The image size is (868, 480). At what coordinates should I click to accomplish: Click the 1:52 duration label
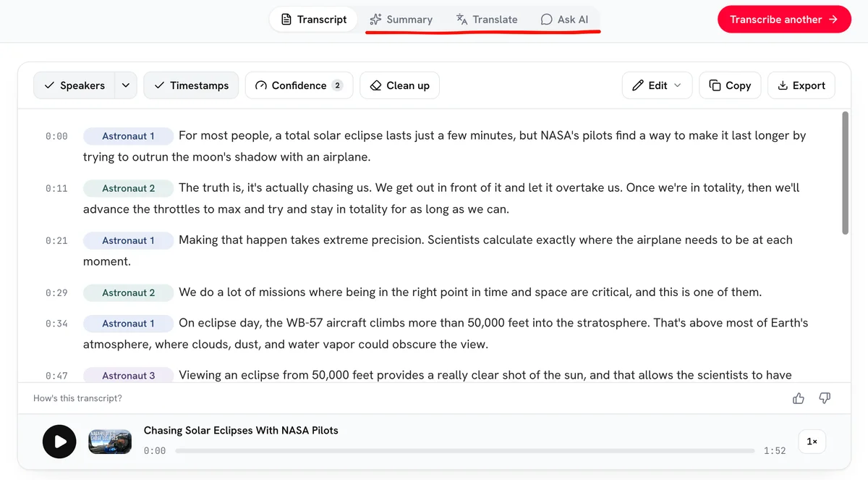click(x=775, y=450)
